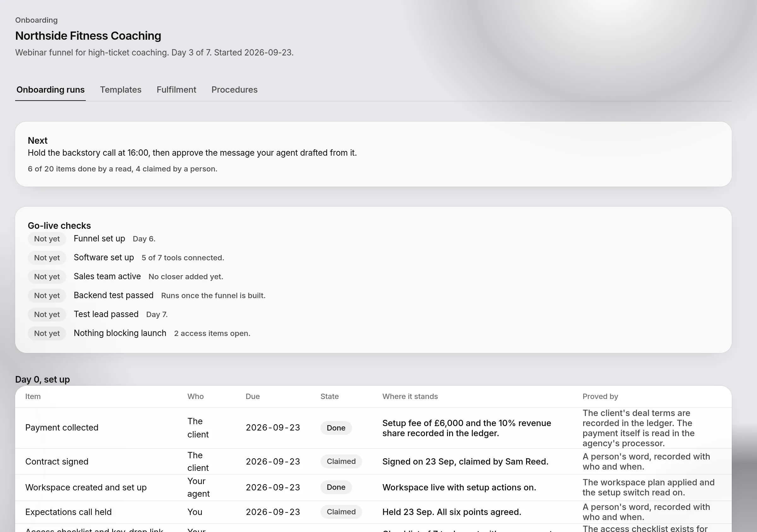
Task: Click the Next card heading
Action: [x=38, y=141]
